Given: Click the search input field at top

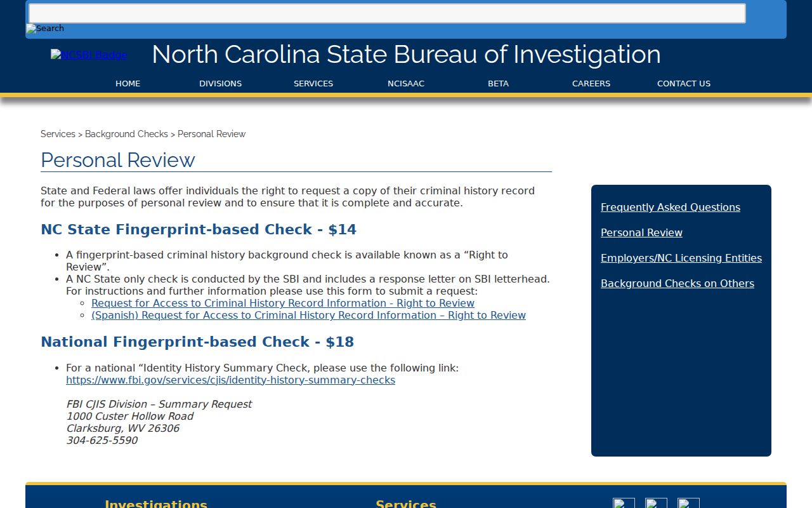Looking at the screenshot, I should pos(387,13).
